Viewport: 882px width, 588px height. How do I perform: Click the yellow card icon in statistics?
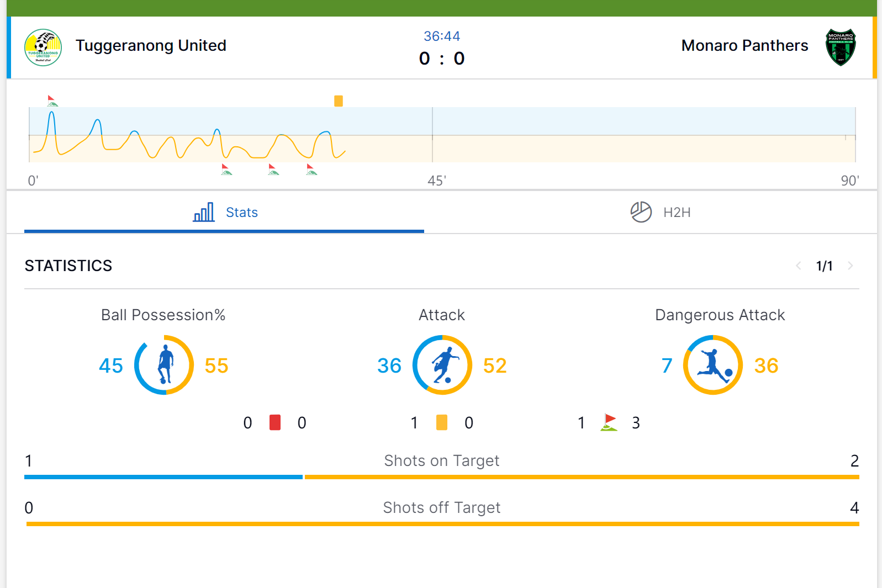tap(442, 422)
